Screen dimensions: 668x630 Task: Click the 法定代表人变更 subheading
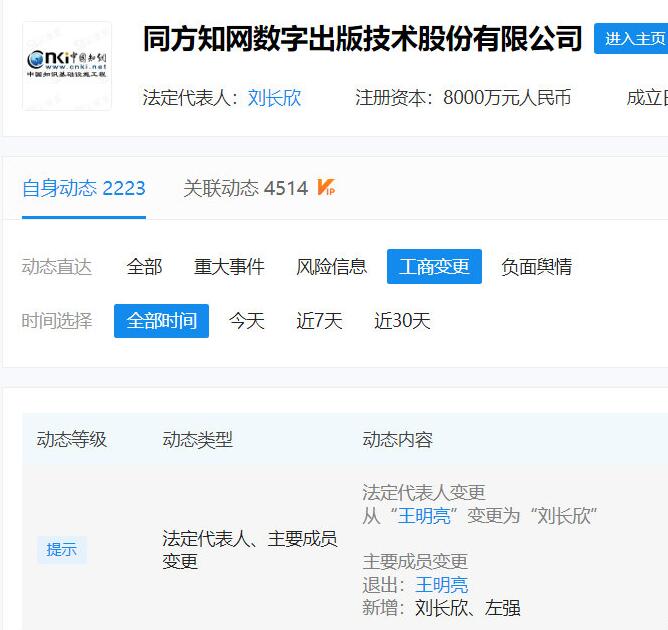coord(424,493)
